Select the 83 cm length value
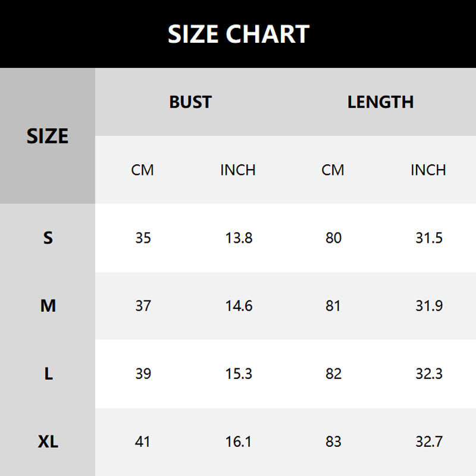The height and width of the screenshot is (476, 476). [x=333, y=441]
